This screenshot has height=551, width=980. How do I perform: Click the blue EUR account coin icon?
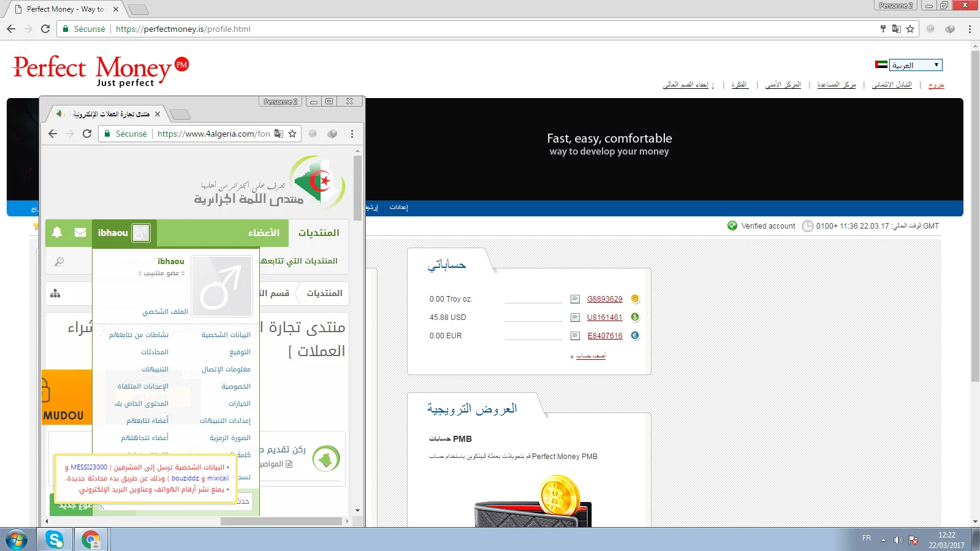coord(635,336)
